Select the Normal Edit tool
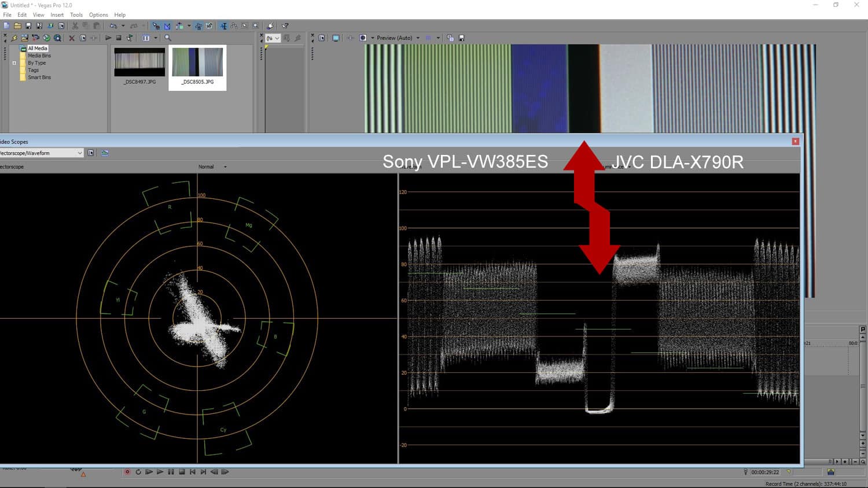Screen dimensions: 868x488 [x=223, y=25]
